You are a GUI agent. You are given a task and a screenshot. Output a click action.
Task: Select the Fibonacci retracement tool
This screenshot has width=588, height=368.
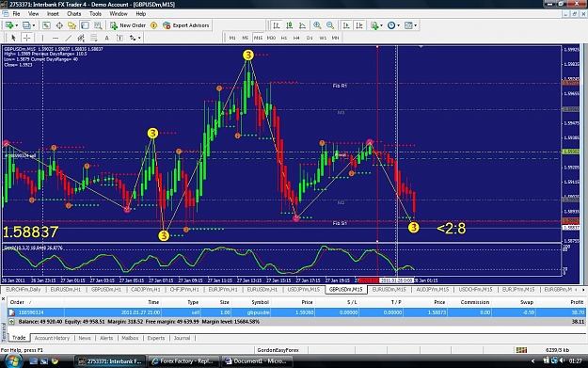point(94,38)
